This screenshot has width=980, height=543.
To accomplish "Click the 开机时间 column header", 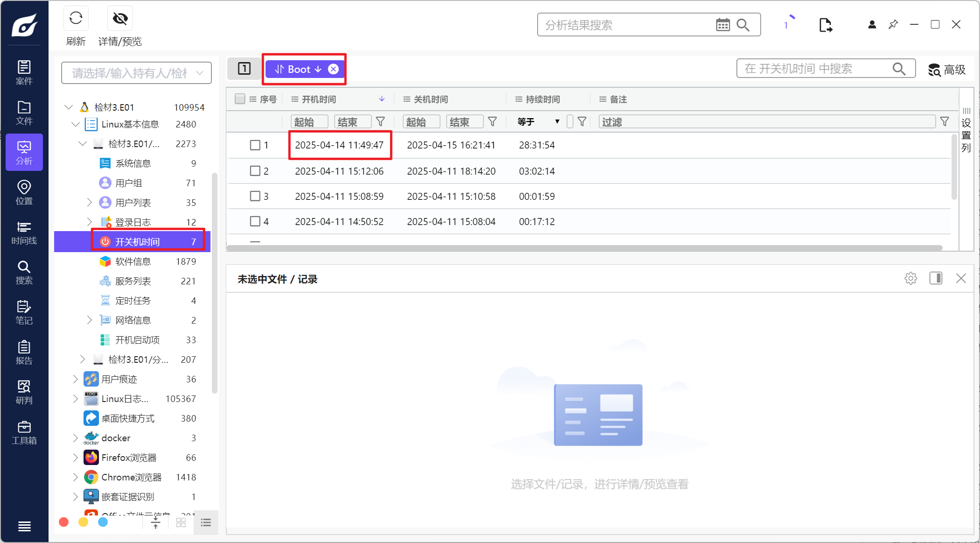I will (319, 99).
